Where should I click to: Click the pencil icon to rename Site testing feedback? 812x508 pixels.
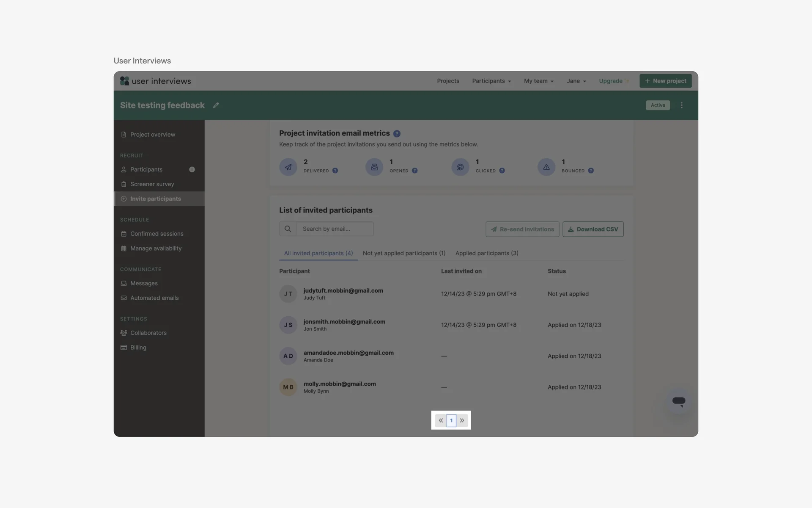coord(216,105)
